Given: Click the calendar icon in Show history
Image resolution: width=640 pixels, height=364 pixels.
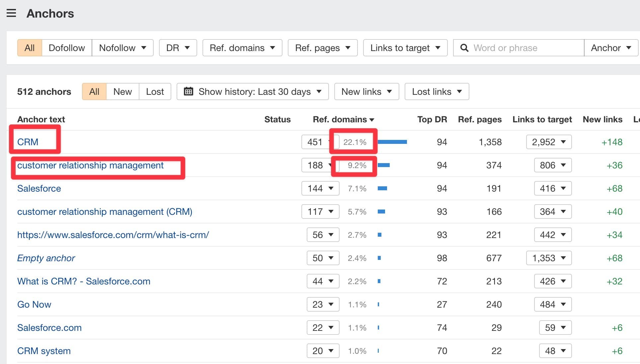Looking at the screenshot, I should click(x=188, y=91).
